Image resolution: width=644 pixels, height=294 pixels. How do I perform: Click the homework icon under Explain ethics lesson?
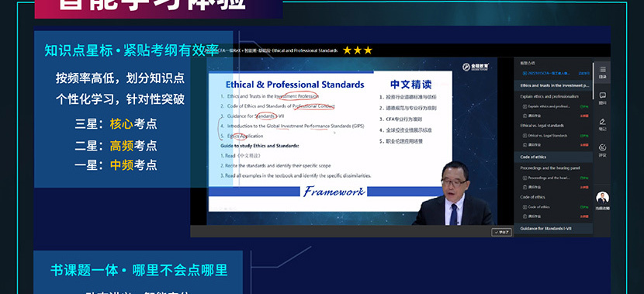pos(525,116)
